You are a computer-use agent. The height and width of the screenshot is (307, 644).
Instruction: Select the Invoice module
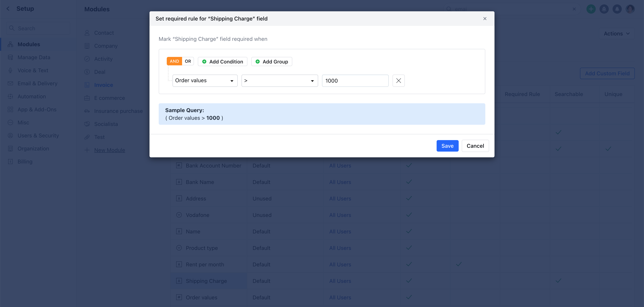click(x=103, y=85)
